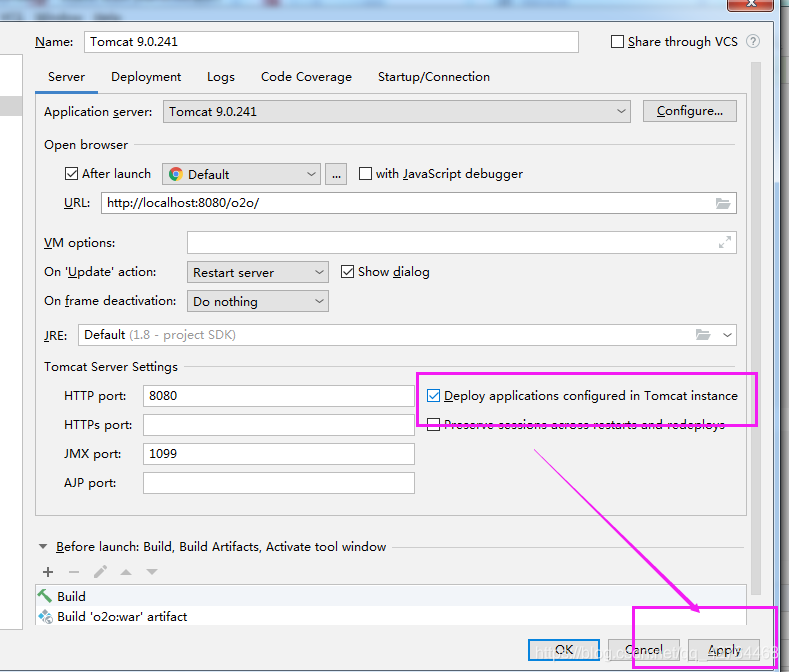Switch to the Deployment tab

[x=146, y=77]
